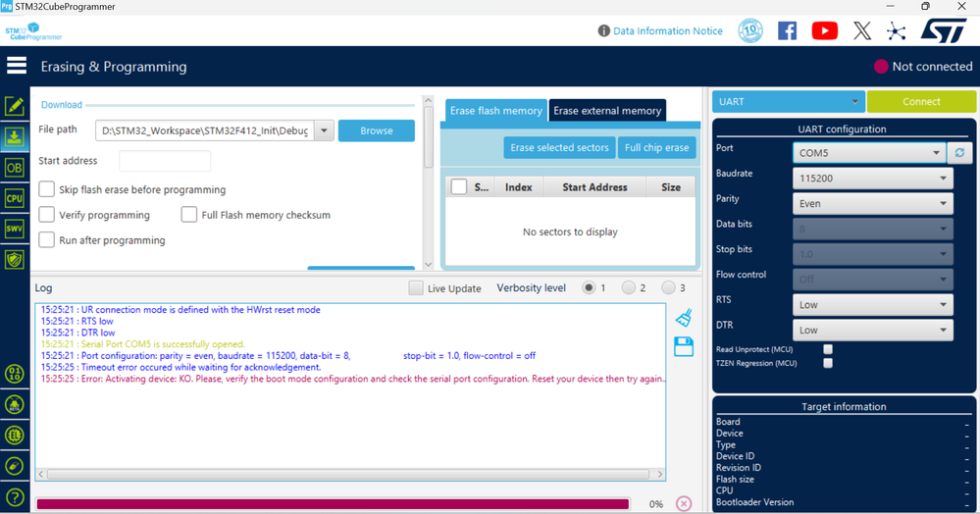Open external loader EL sidebar icon

click(15, 436)
